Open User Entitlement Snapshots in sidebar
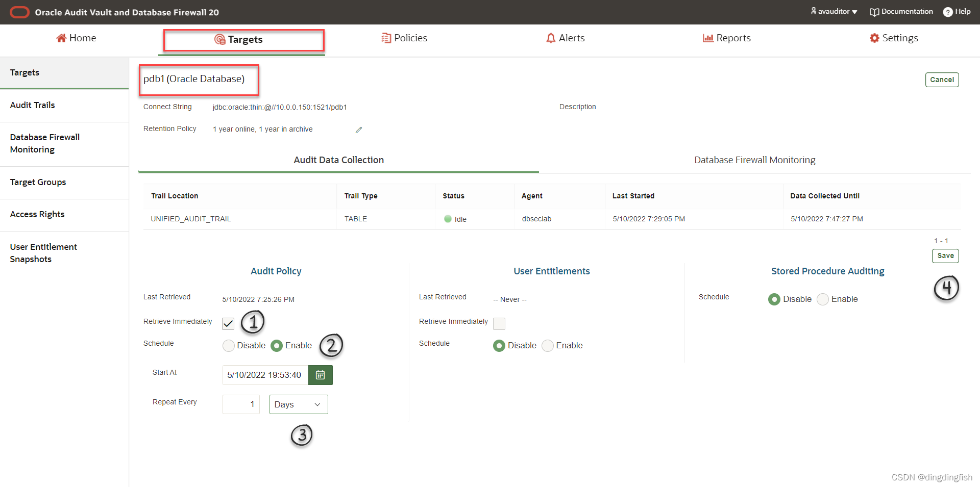This screenshot has width=980, height=487. (64, 253)
